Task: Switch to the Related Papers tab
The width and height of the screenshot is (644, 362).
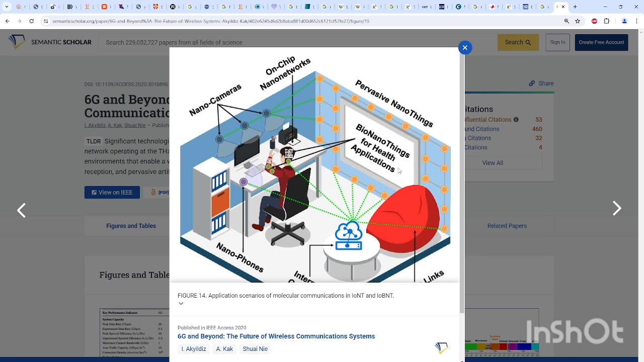Action: 507,226
